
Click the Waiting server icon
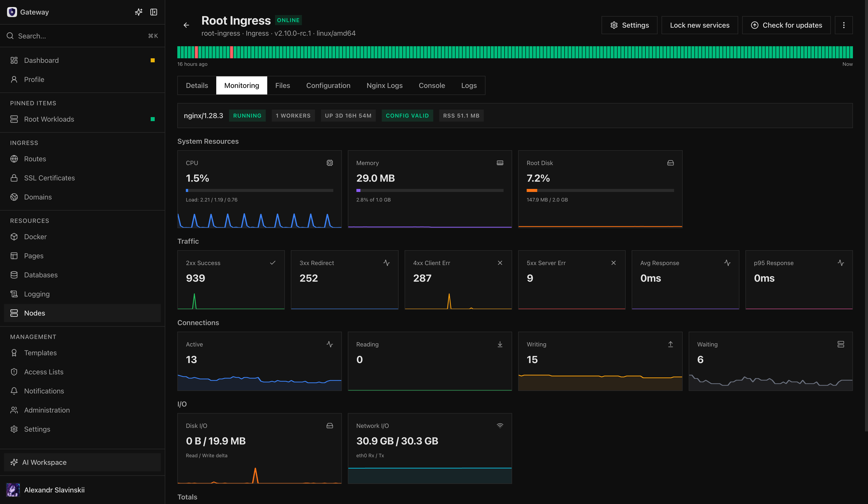tap(841, 344)
